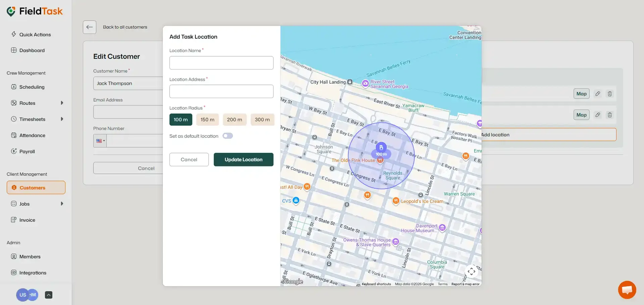Open Scheduling calendar icon
The width and height of the screenshot is (644, 305).
click(14, 87)
